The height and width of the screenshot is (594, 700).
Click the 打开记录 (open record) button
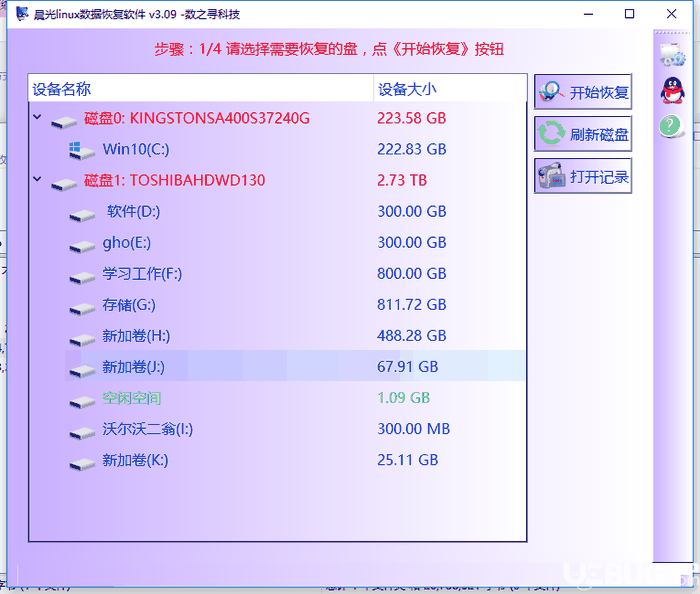pos(583,176)
